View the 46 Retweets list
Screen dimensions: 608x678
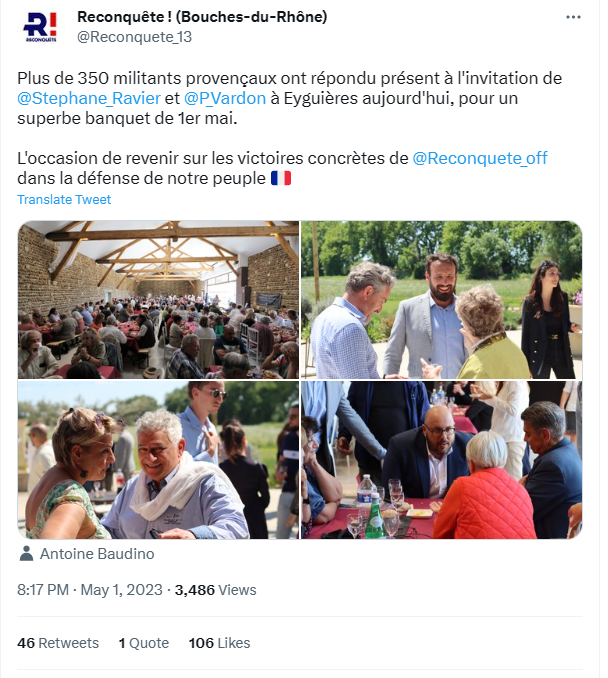click(58, 643)
